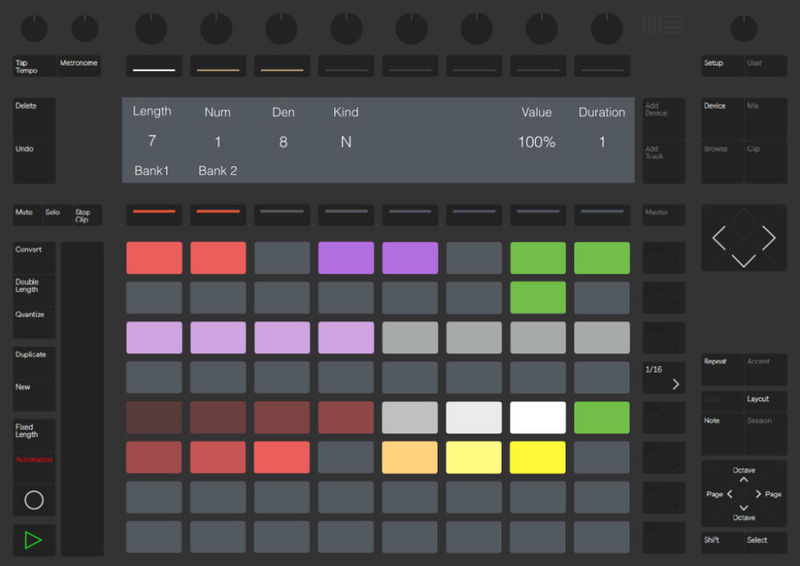
Task: Click the Page left arrow
Action: [729, 494]
